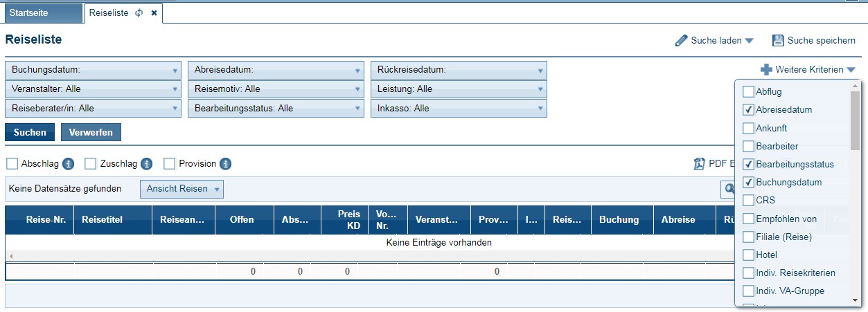Check the Abflug criterion box
The image size is (868, 312).
pyautogui.click(x=748, y=91)
